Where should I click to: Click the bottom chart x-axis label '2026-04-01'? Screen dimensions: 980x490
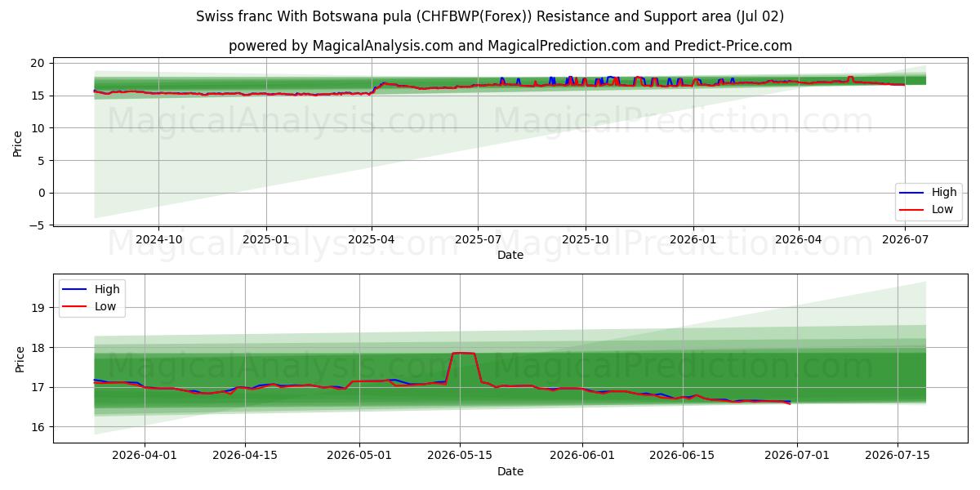point(145,457)
